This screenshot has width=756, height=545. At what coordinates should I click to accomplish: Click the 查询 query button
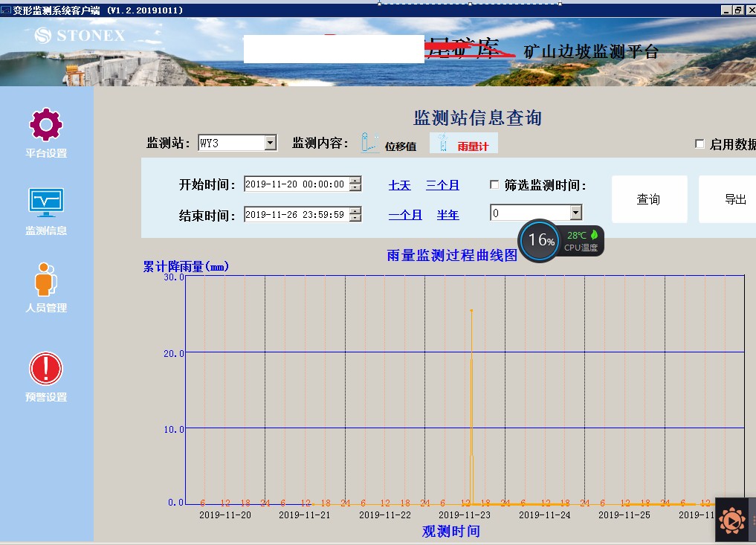648,199
